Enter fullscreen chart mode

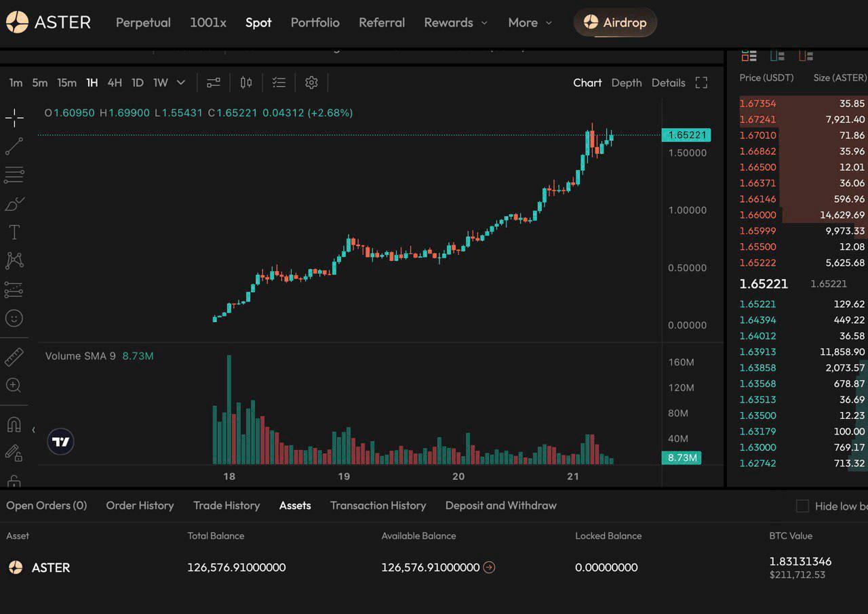click(x=702, y=83)
